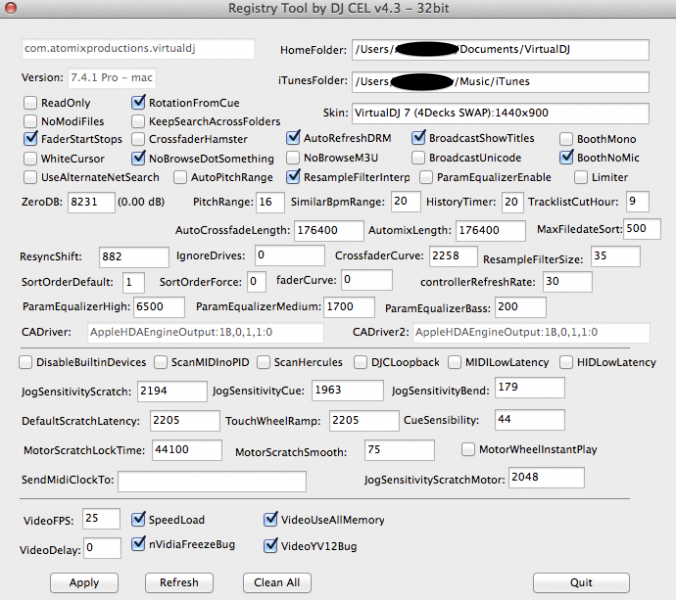Select the MaxFiledateSort field

(x=642, y=228)
